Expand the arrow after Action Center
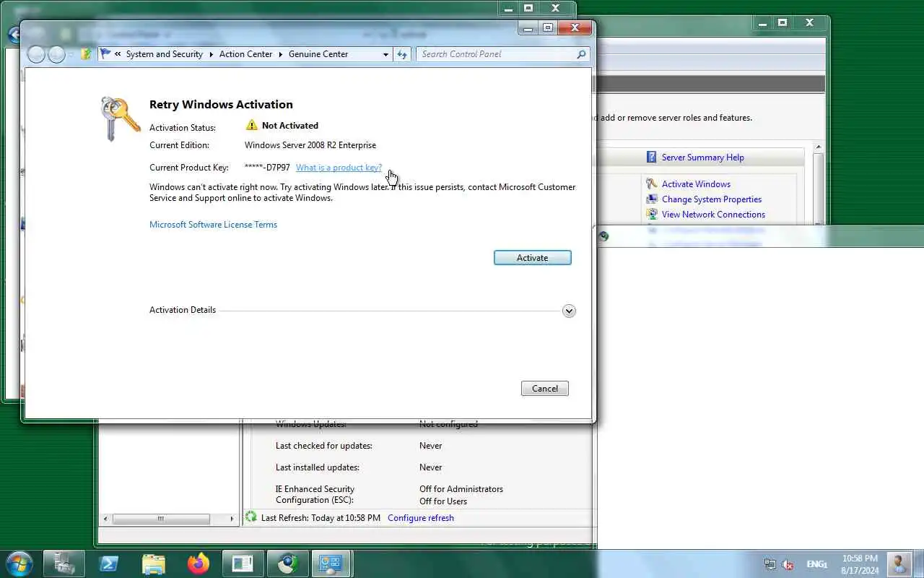The height and width of the screenshot is (578, 924). [x=281, y=54]
